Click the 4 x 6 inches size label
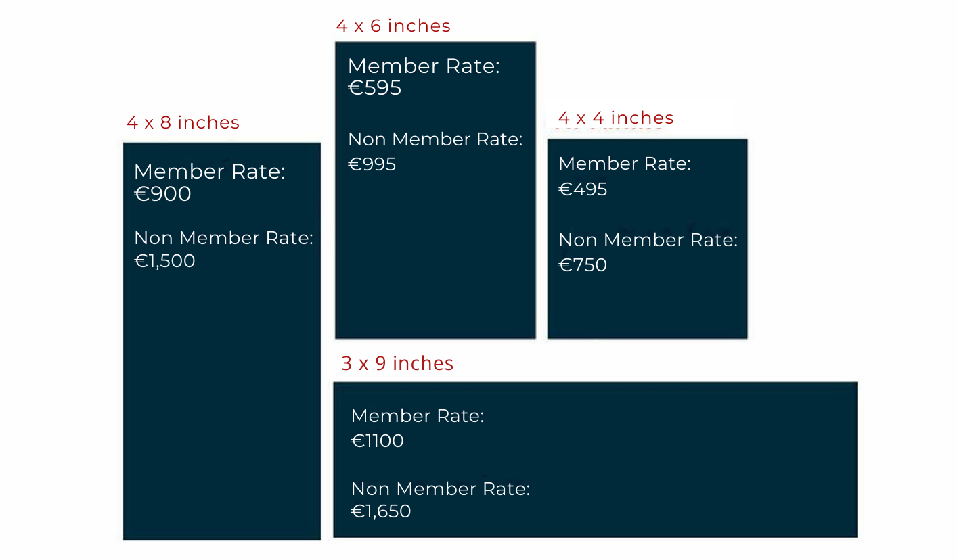Screen dimensions: 957x560 point(393,26)
